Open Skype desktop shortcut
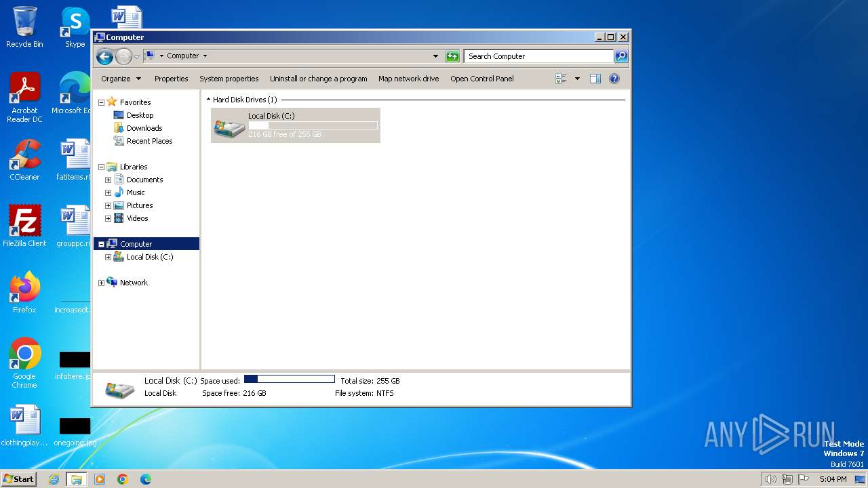This screenshot has height=488, width=868. click(75, 27)
